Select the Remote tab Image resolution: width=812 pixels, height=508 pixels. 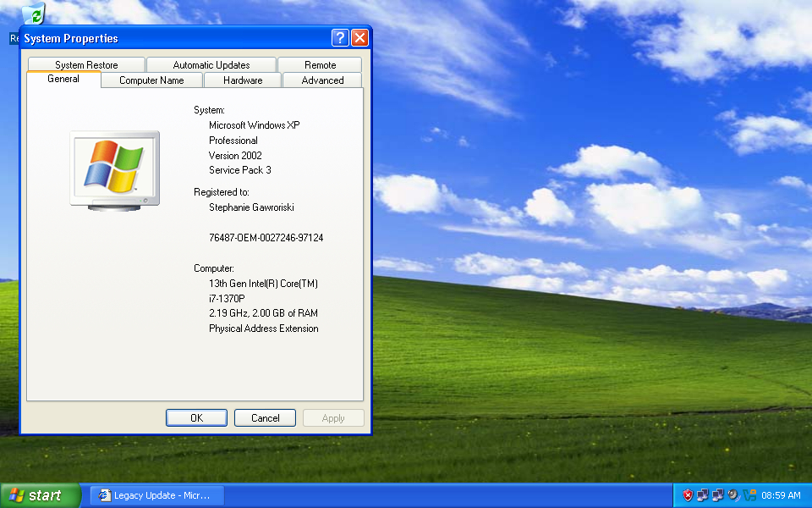(x=320, y=65)
